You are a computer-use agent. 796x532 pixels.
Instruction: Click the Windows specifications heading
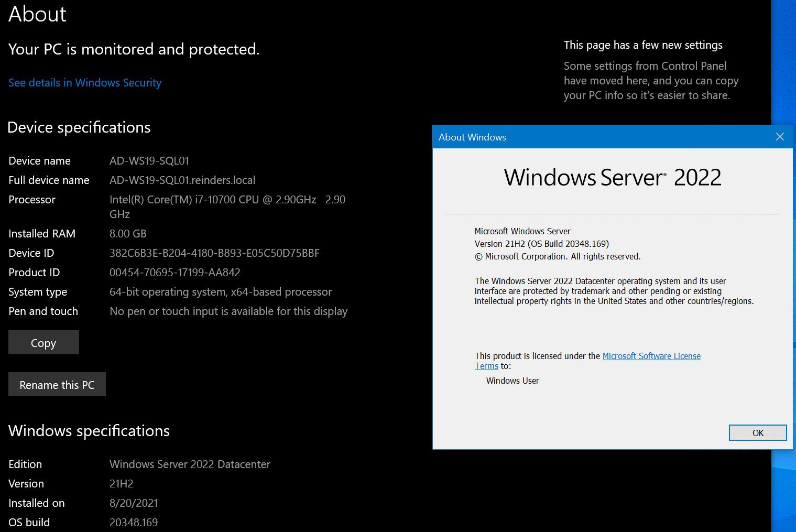point(89,431)
